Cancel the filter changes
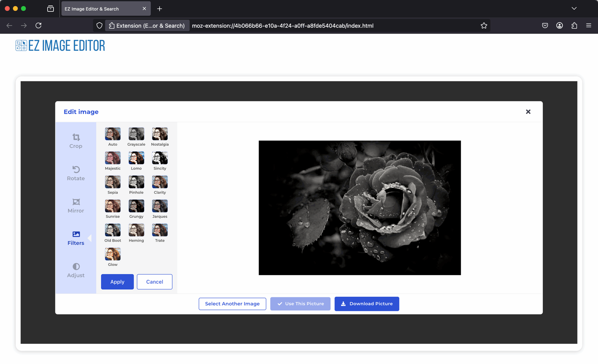Screen dimensions: 598x364 point(154,282)
